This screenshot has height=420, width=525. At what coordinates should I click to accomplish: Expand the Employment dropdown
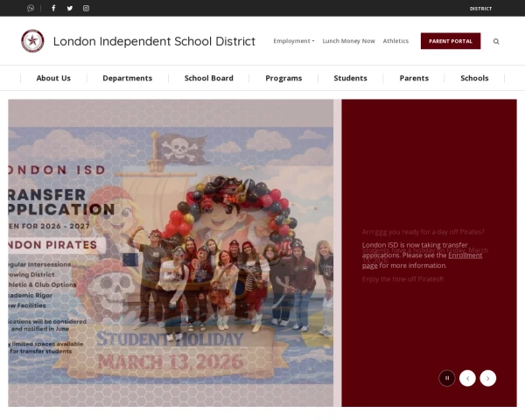coord(293,41)
